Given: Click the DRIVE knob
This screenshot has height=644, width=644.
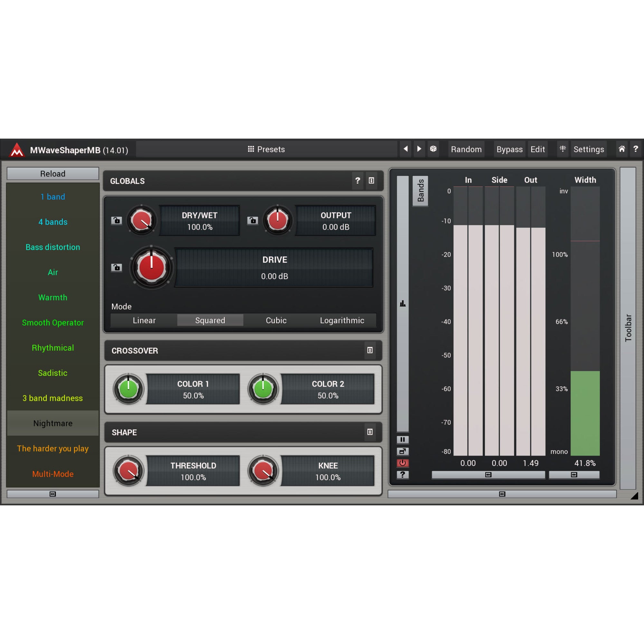Looking at the screenshot, I should point(151,267).
